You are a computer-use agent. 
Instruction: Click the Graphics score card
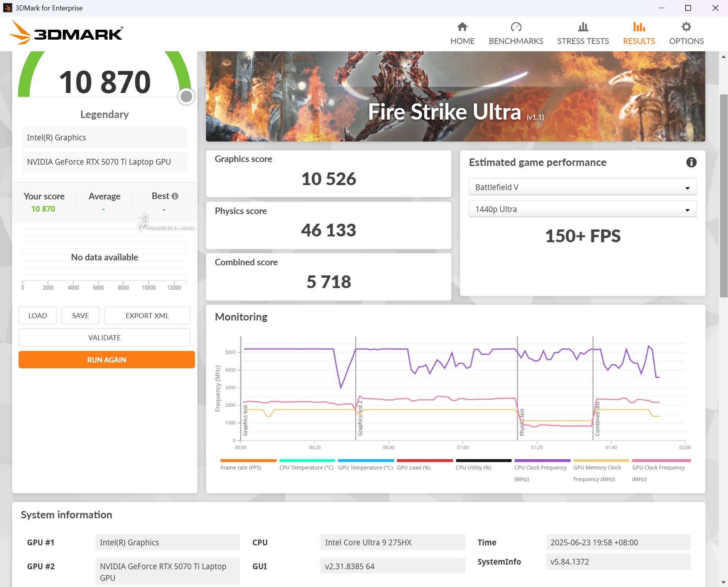[x=329, y=174]
